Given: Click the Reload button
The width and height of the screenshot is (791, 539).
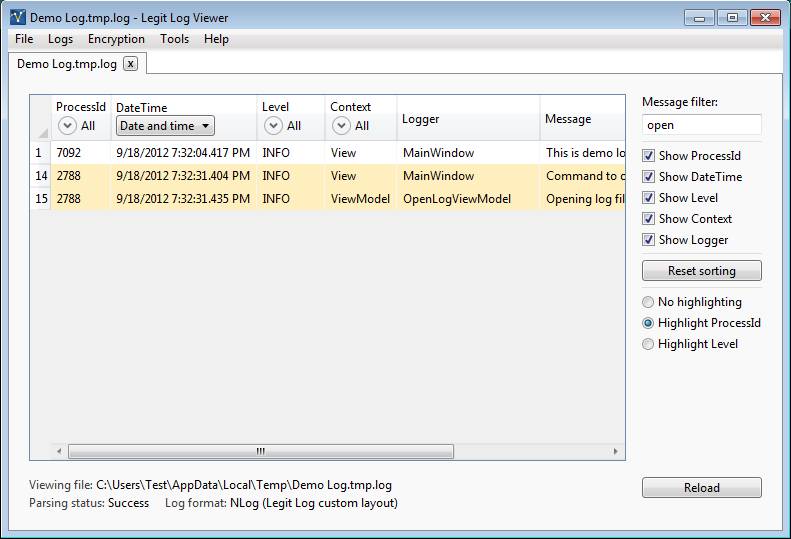Looking at the screenshot, I should coord(701,488).
